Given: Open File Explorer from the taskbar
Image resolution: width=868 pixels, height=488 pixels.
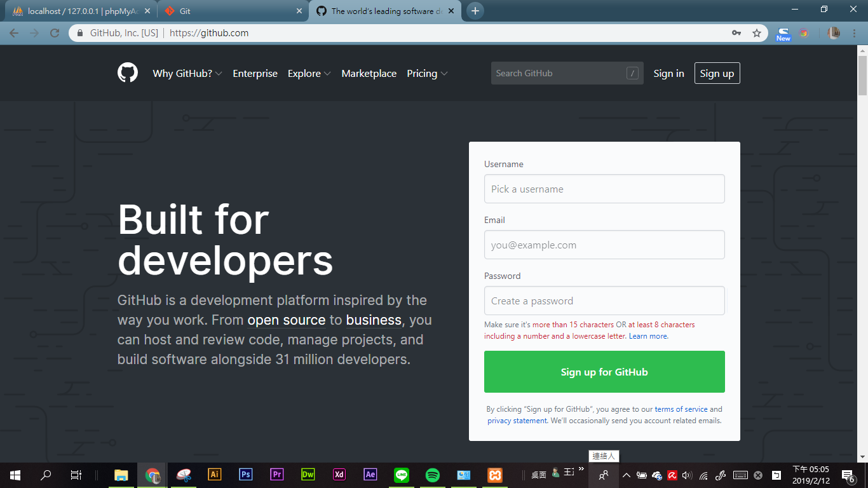Looking at the screenshot, I should point(121,475).
